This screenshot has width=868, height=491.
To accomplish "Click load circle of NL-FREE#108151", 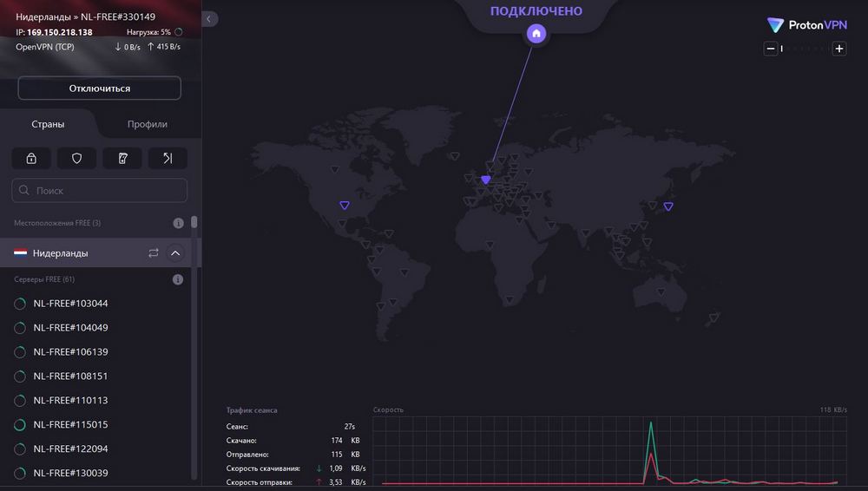I will 20,376.
